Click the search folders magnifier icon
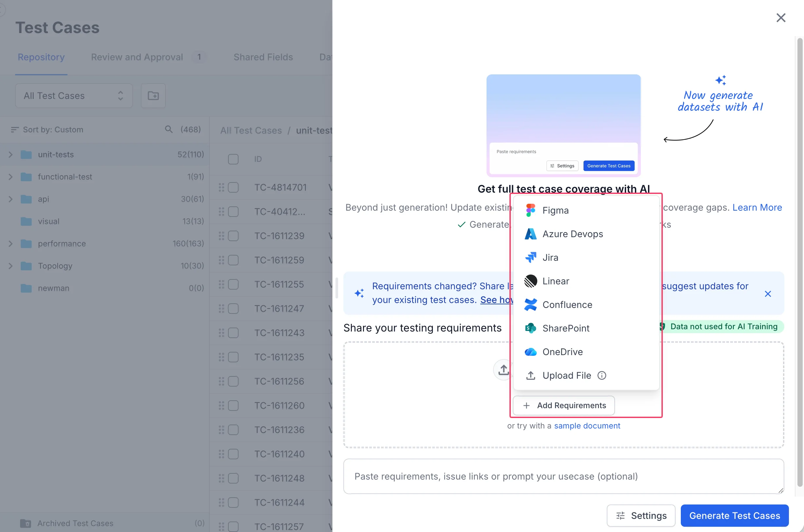This screenshot has height=532, width=804. click(169, 129)
